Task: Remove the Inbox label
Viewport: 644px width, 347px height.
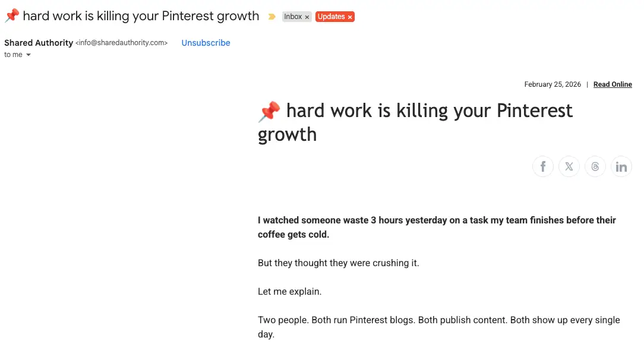Action: click(307, 17)
